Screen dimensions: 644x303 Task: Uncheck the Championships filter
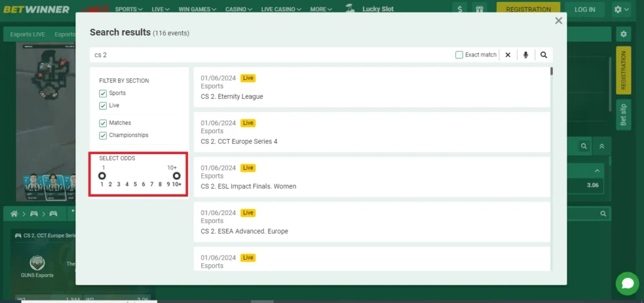(103, 136)
